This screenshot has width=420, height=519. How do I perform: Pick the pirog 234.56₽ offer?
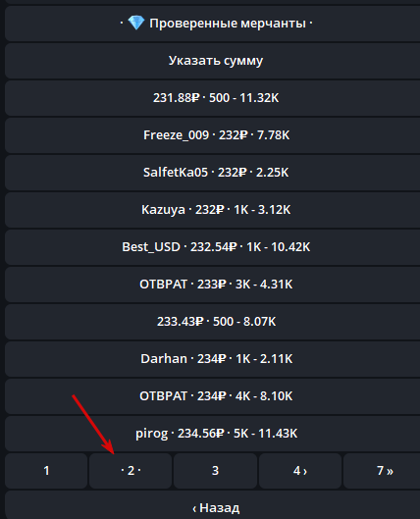click(213, 434)
